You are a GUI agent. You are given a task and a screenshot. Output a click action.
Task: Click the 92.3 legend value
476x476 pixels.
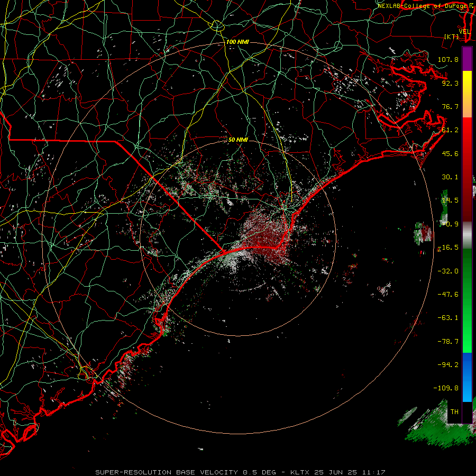[x=450, y=83]
